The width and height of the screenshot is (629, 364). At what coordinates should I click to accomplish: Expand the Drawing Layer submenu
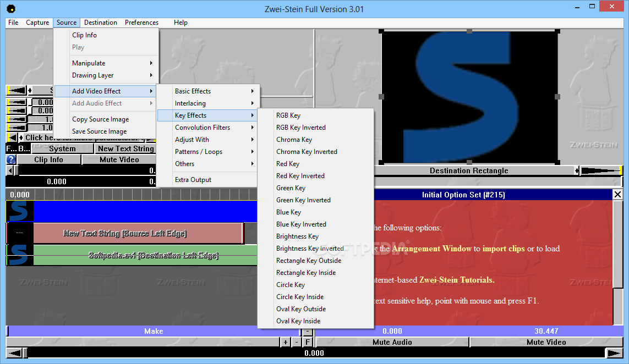point(106,75)
